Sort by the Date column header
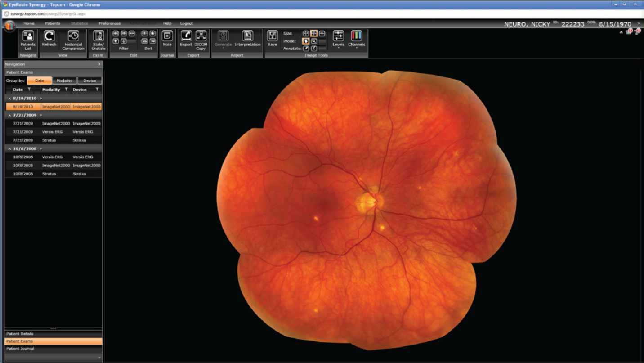This screenshot has width=644, height=363. pos(18,90)
